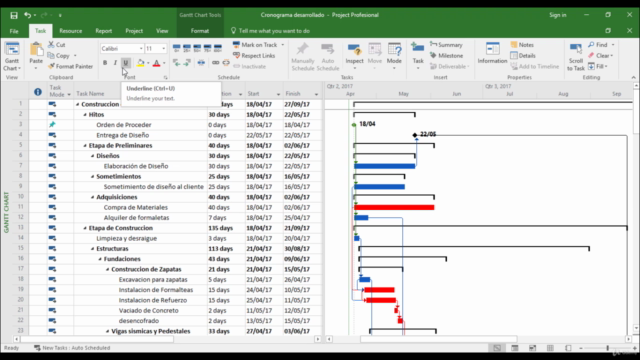Collapse the Etapa de Construccion summary task
The image size is (640, 360).
(x=85, y=228)
